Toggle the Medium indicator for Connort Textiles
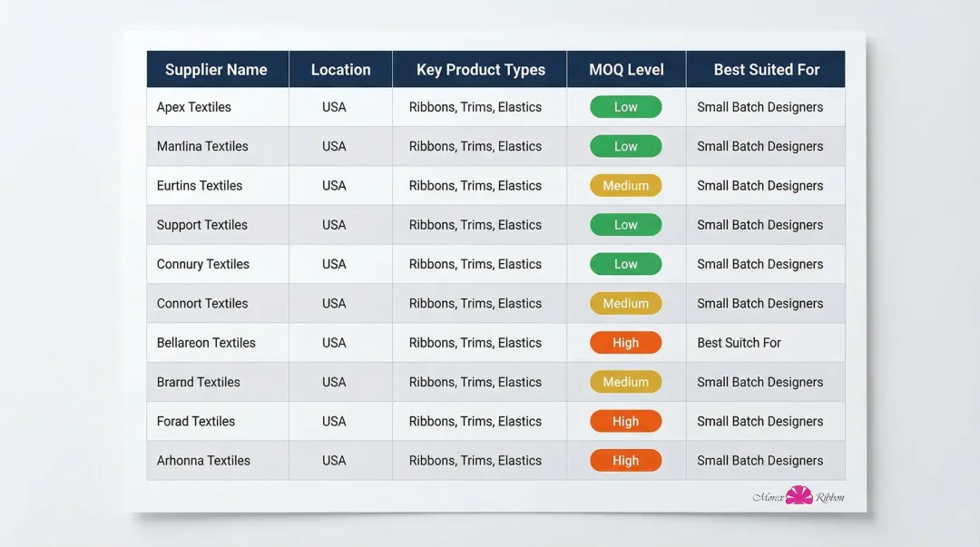Image resolution: width=980 pixels, height=547 pixels. point(626,303)
